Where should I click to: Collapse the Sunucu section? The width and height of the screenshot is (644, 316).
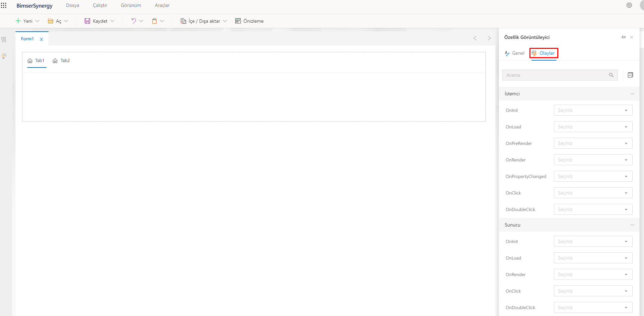click(x=632, y=225)
